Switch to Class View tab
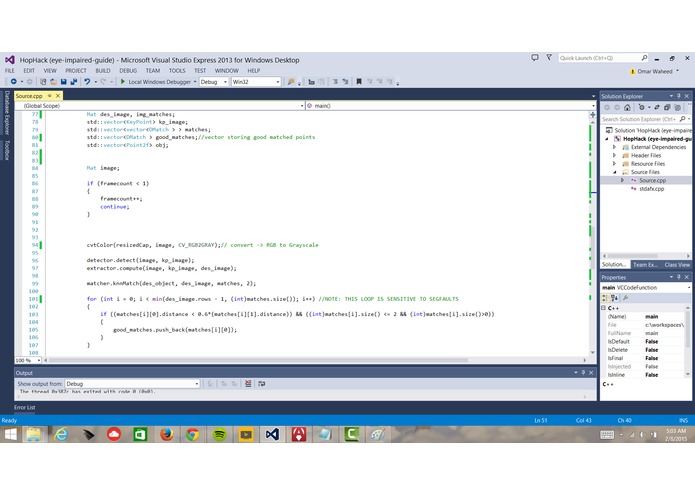This screenshot has width=695, height=494. click(677, 265)
